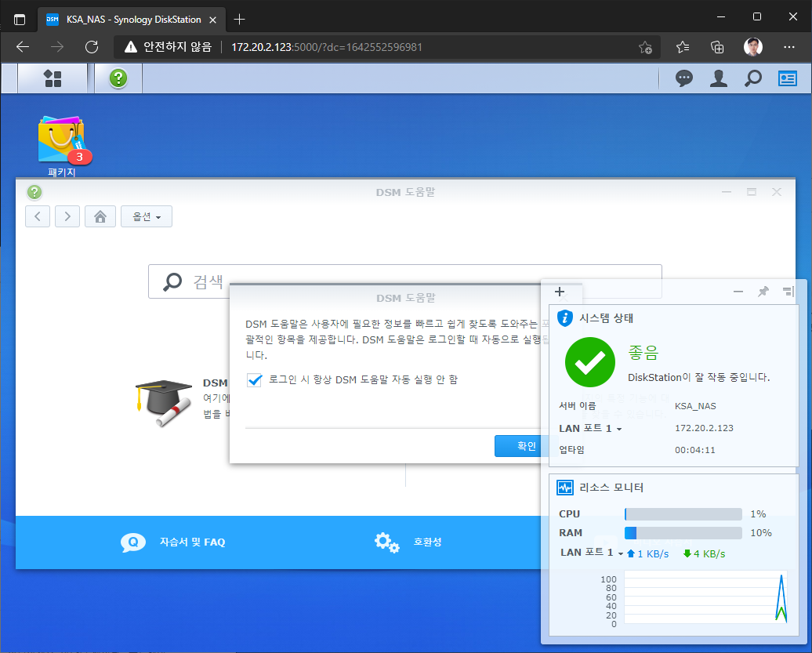The image size is (812, 653).
Task: Go to DSM Help home page
Action: click(x=100, y=216)
